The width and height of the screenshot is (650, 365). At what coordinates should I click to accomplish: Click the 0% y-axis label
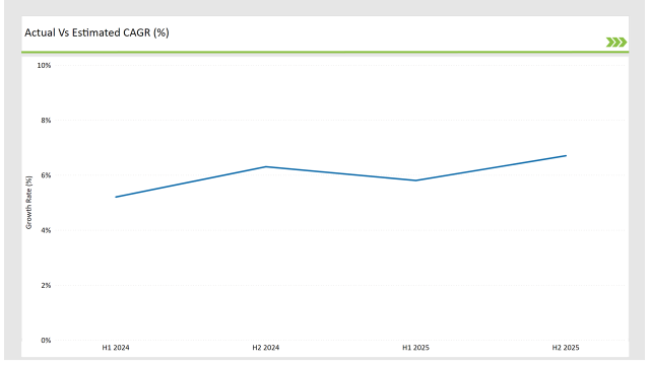46,340
